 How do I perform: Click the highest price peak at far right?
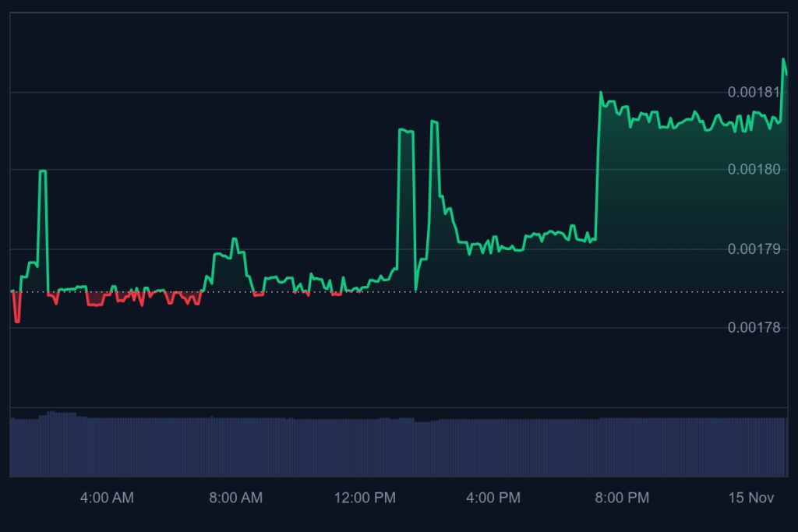pyautogui.click(x=783, y=59)
